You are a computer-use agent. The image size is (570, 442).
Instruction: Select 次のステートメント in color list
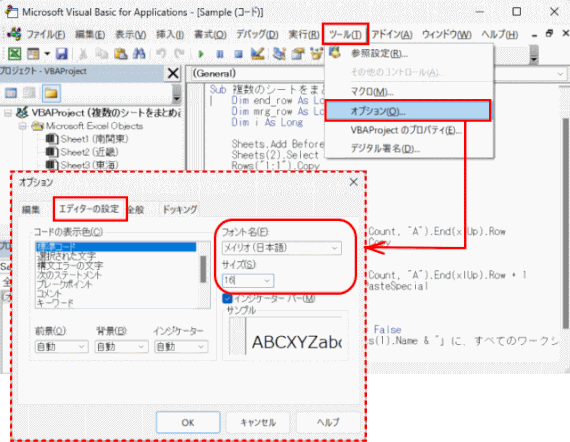point(69,275)
